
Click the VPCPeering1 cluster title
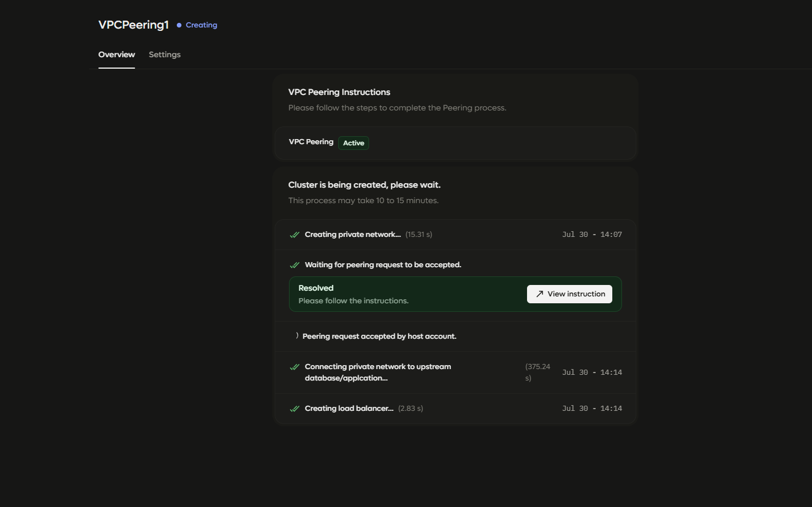(x=133, y=25)
